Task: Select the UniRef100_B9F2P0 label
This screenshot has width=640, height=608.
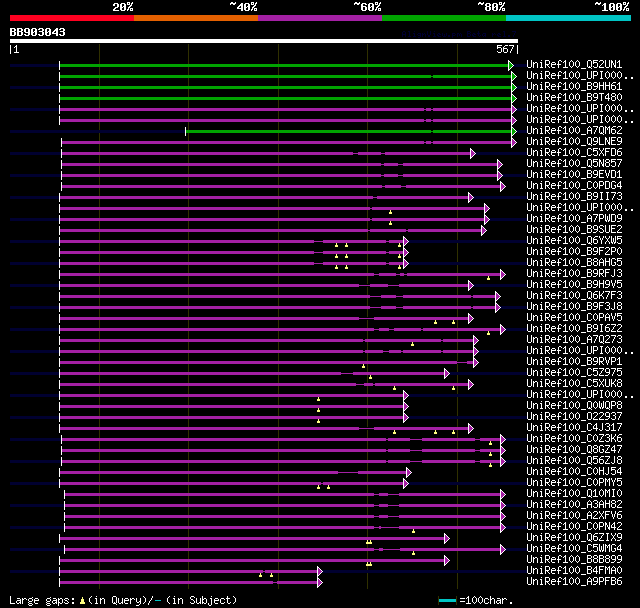Action: (x=574, y=252)
